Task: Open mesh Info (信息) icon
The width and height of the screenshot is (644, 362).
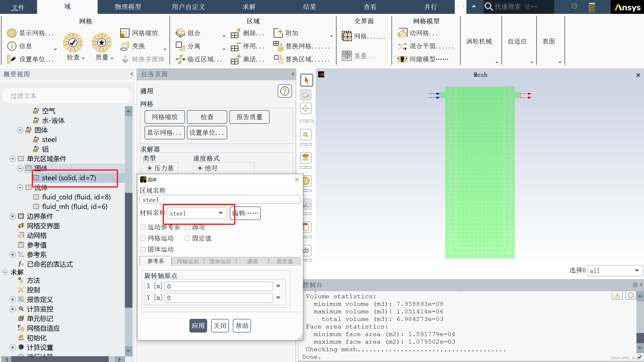Action: pyautogui.click(x=12, y=46)
